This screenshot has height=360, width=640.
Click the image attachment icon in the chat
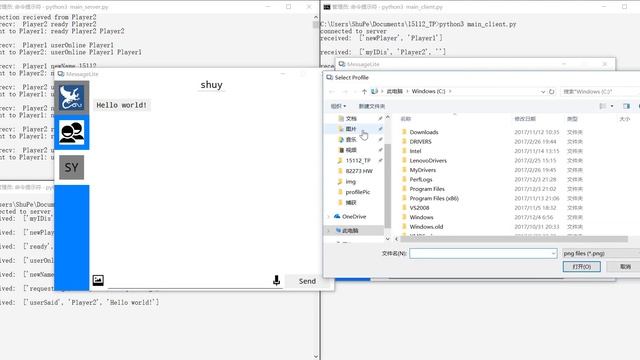98,280
